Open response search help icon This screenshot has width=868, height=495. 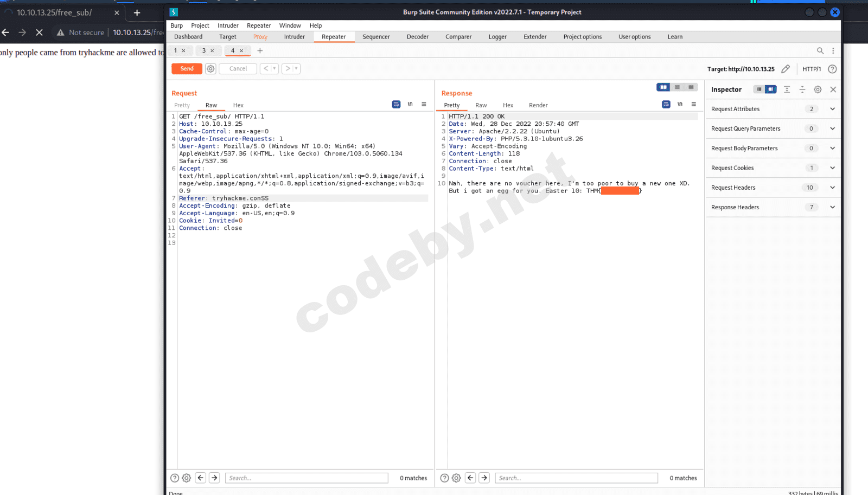tap(444, 478)
